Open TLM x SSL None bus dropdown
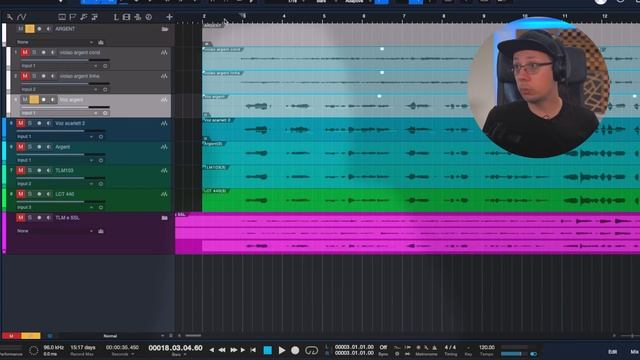 coord(55,231)
